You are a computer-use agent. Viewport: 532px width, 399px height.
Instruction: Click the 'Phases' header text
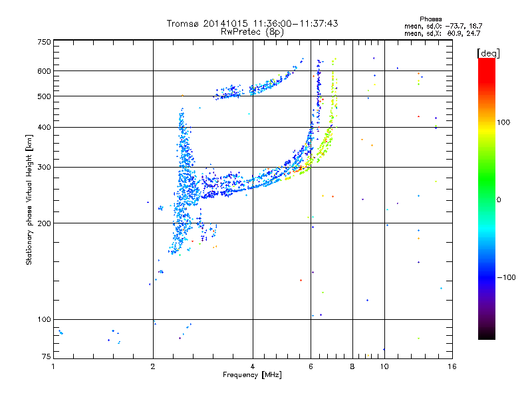tap(430, 19)
